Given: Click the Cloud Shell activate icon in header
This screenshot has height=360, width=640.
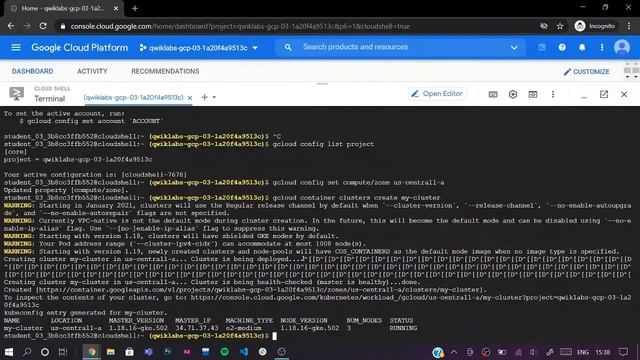Looking at the screenshot, I should [x=542, y=47].
